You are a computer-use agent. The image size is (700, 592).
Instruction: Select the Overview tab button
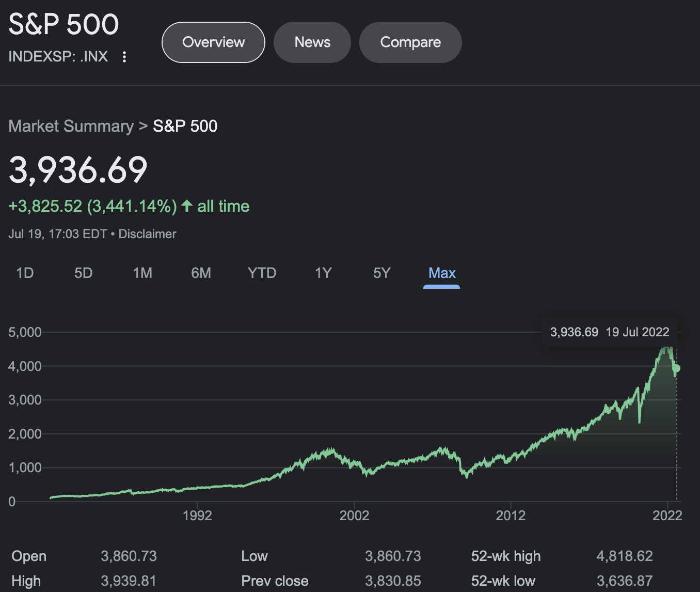213,42
